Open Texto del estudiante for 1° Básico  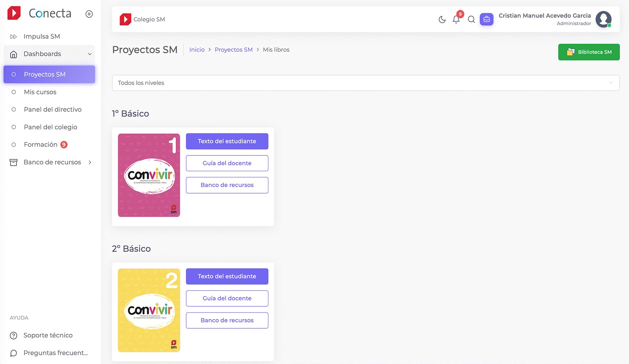(x=227, y=141)
